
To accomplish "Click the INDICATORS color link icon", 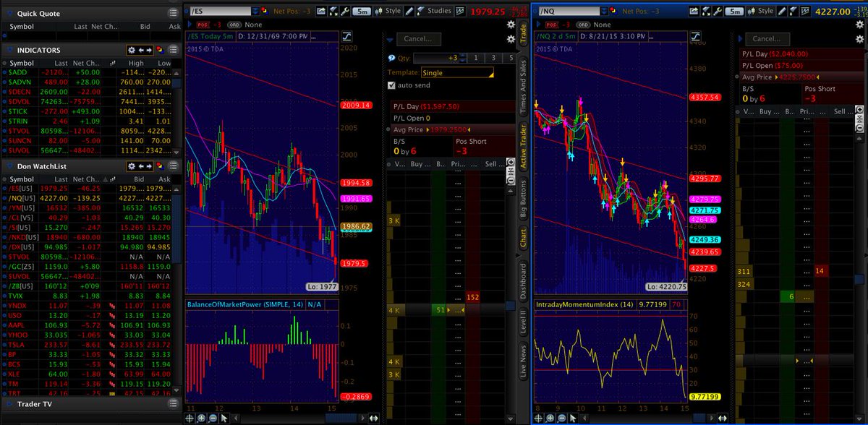I will coord(160,51).
